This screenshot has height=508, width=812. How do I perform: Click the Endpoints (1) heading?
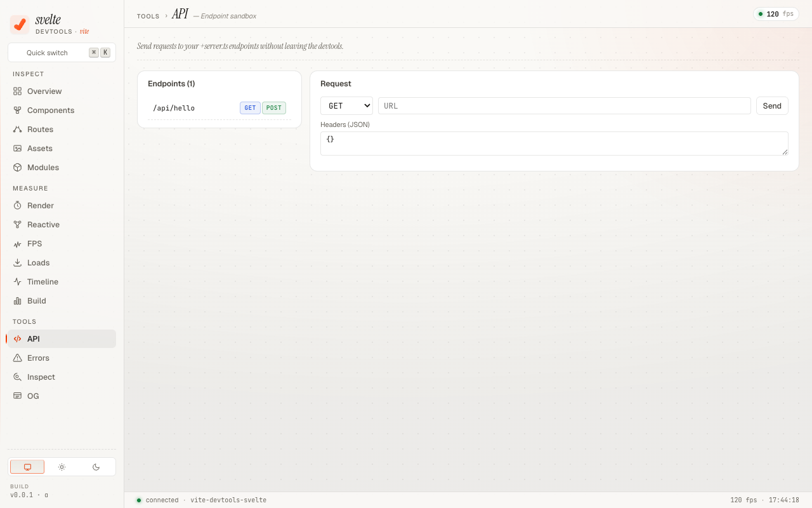pyautogui.click(x=171, y=84)
